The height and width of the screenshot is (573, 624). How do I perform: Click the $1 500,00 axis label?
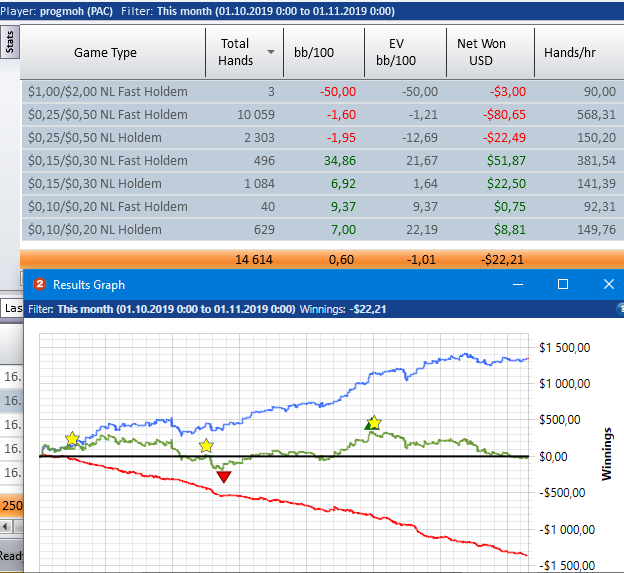pos(564,348)
